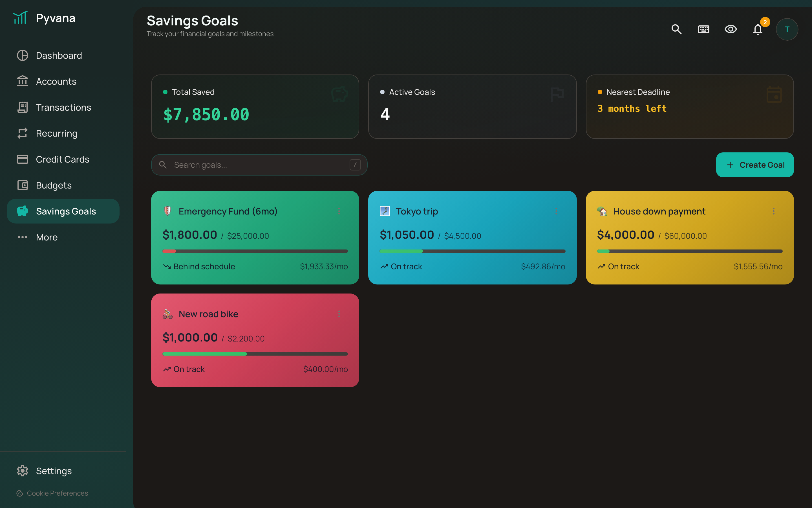Click the $492.86/mo monthly amount
This screenshot has width=812, height=508.
pyautogui.click(x=543, y=266)
